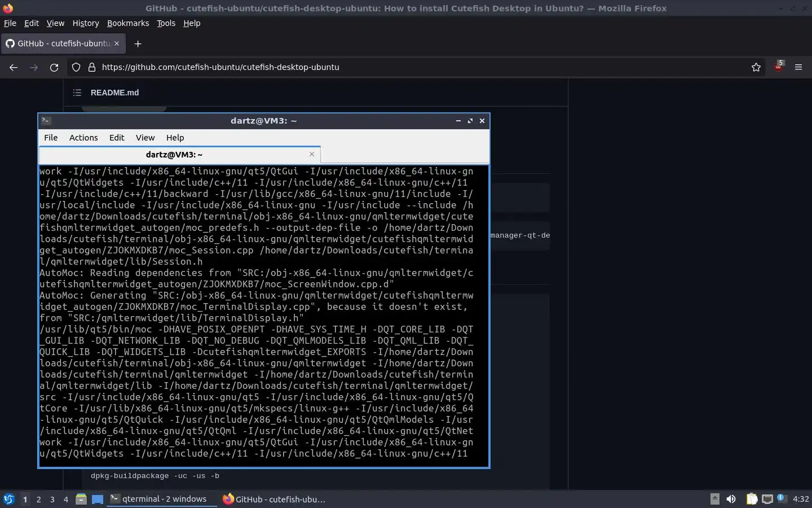Open the qterminal View menu

click(x=145, y=138)
